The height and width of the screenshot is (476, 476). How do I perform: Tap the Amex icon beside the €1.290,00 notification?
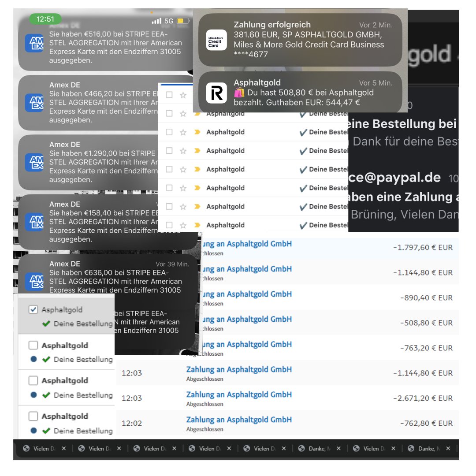tap(34, 162)
